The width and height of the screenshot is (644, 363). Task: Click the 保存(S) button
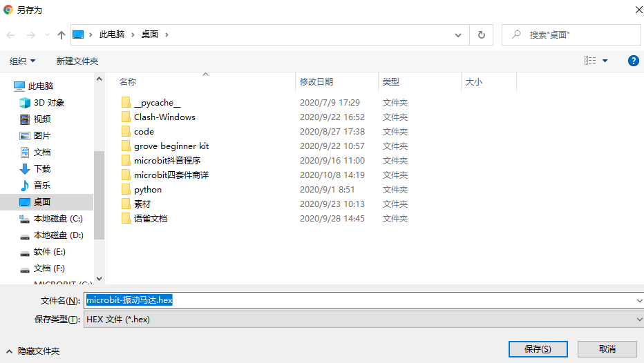coord(538,349)
